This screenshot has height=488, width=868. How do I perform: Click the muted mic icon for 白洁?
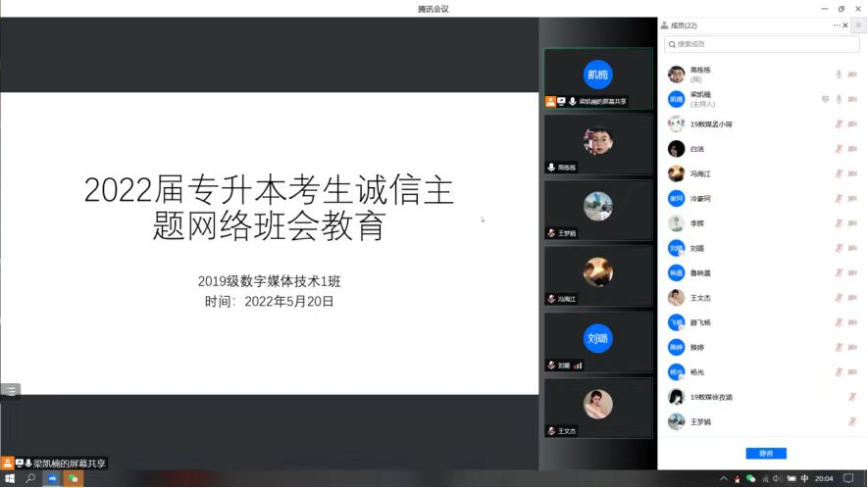pos(839,149)
